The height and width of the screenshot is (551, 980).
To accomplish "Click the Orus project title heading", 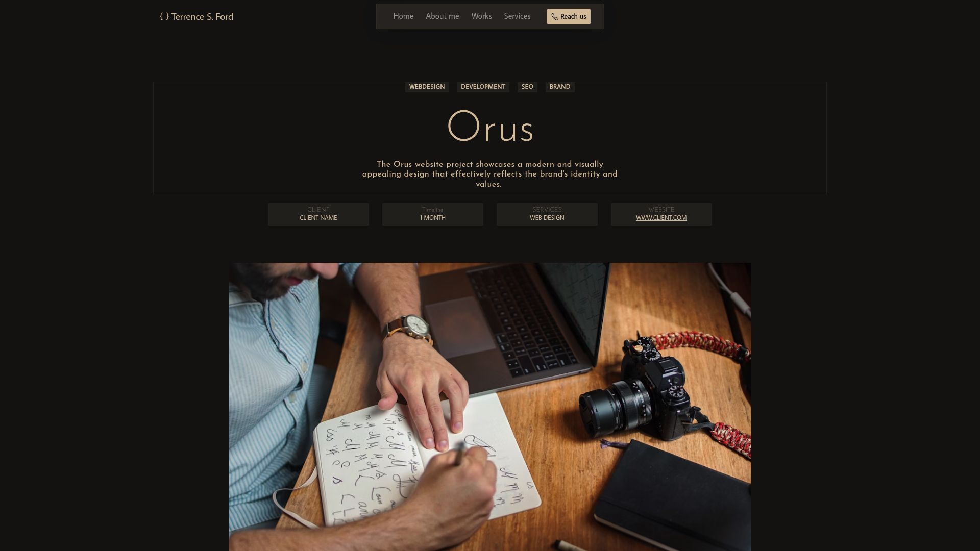I will 491,127.
